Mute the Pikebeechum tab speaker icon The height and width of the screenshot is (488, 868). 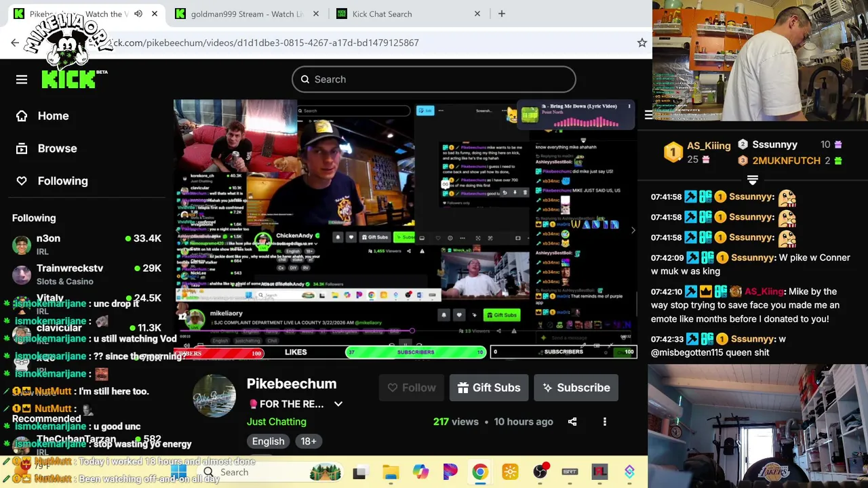138,14
